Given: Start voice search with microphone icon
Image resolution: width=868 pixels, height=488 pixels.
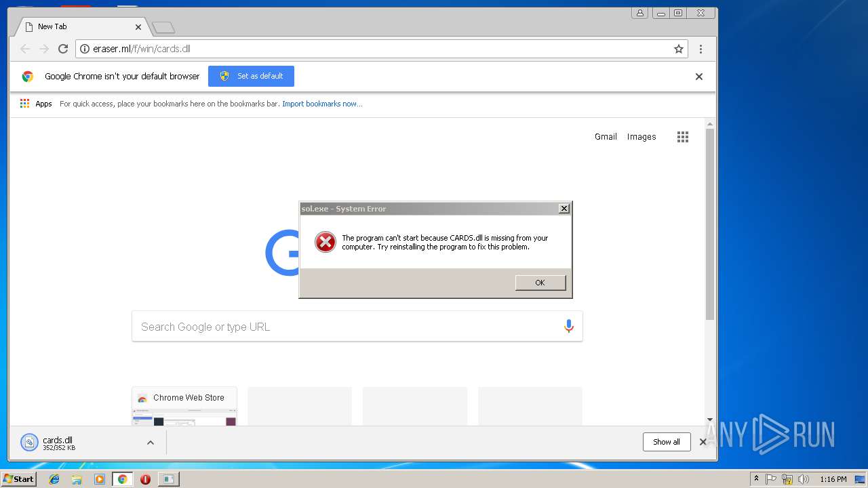Looking at the screenshot, I should (x=569, y=327).
